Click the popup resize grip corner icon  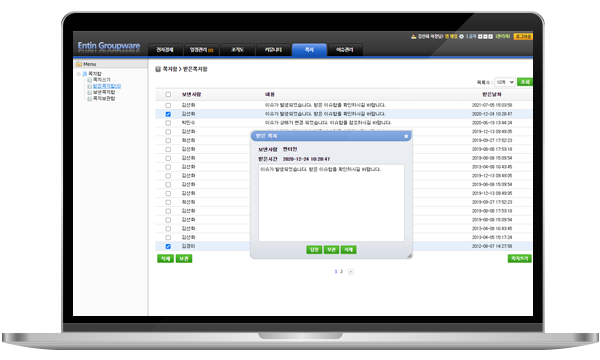pos(409,256)
